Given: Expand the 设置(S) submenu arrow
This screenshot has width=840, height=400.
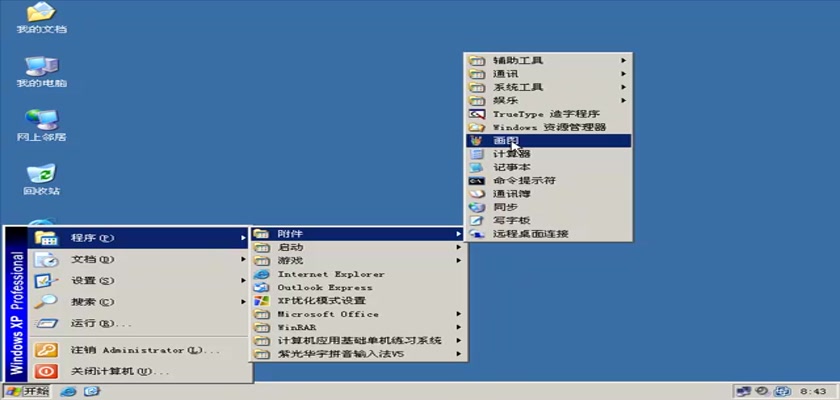Looking at the screenshot, I should (x=243, y=281).
